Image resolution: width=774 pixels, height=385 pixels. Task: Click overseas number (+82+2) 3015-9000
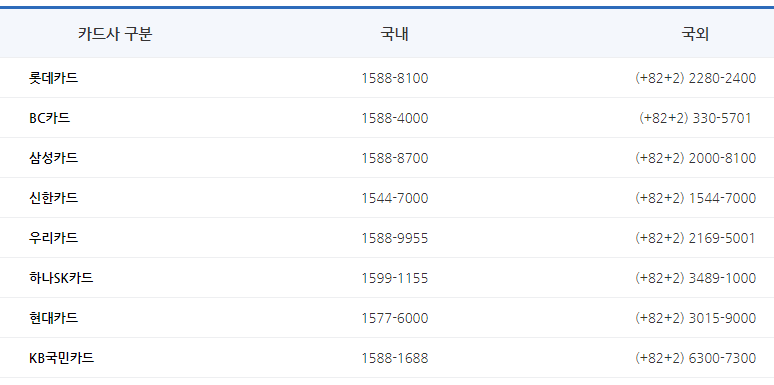696,318
